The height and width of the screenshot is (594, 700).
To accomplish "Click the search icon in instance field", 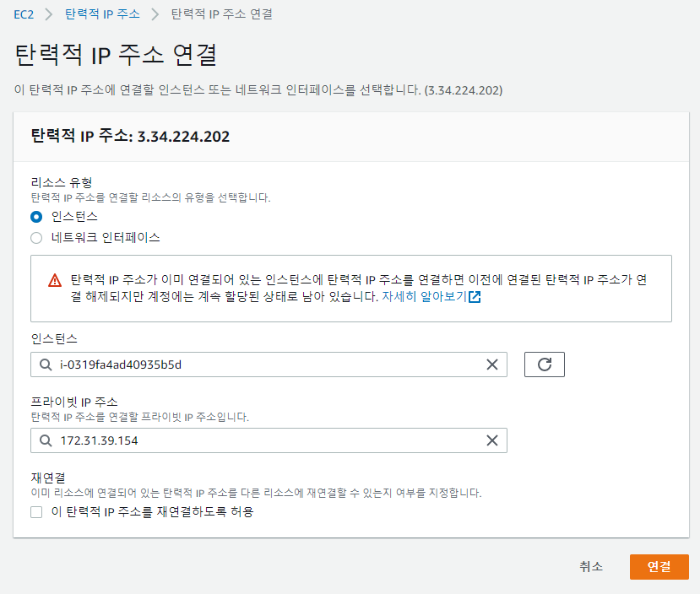I will tap(46, 364).
